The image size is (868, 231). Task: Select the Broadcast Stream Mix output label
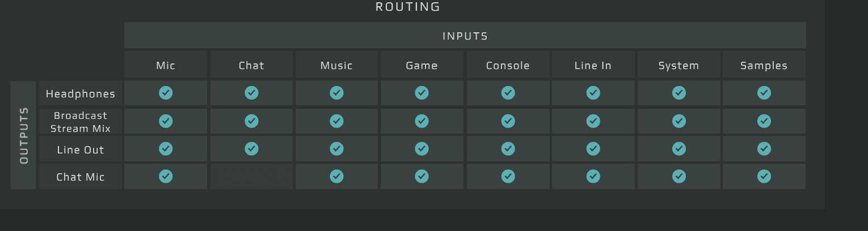81,122
